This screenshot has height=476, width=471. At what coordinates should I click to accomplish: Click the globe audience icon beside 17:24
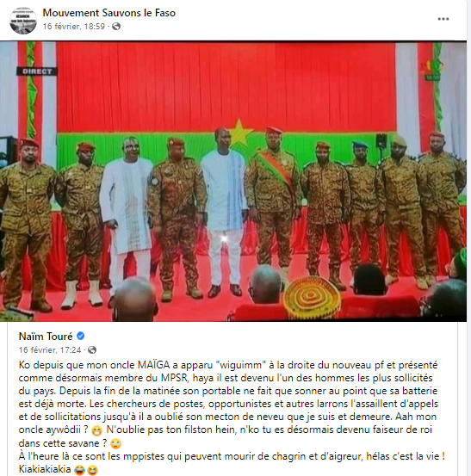coord(92,349)
